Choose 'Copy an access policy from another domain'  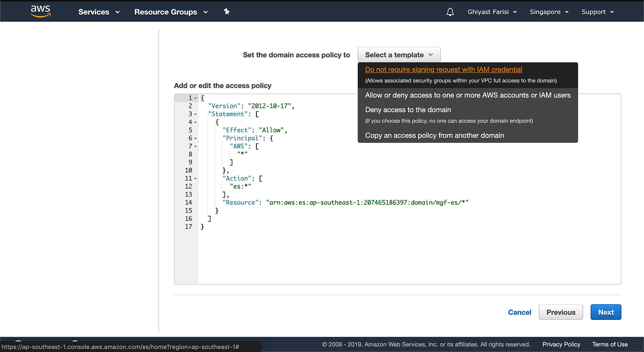434,136
